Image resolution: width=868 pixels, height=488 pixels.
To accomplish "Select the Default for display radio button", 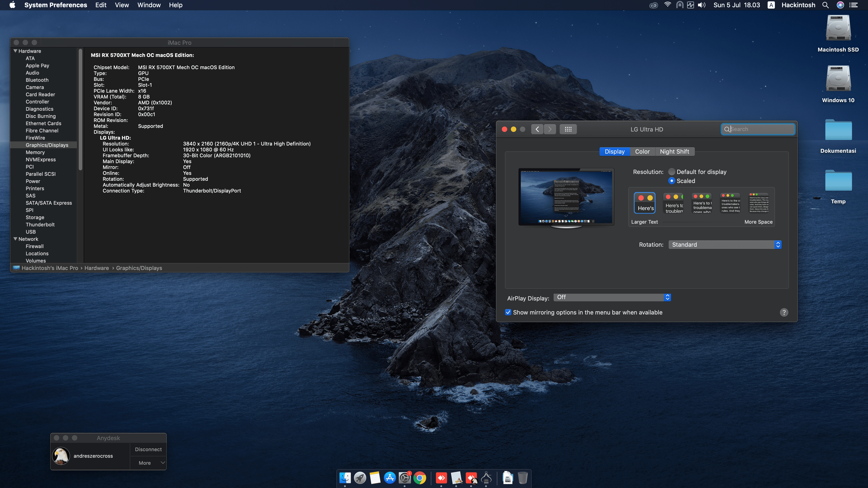I will (672, 172).
